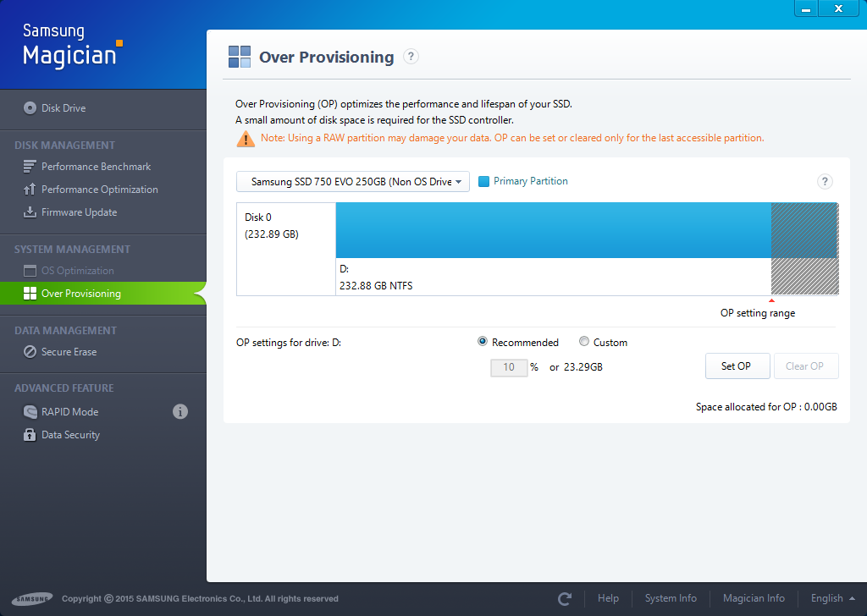Click the '23.29GB' OP size value
Screen dimensions: 867x616
(x=583, y=367)
